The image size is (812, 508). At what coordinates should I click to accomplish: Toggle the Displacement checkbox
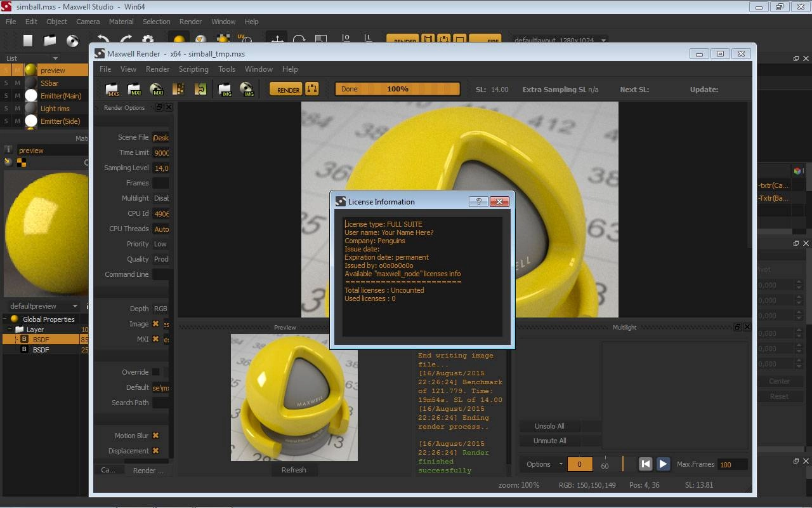pos(156,451)
